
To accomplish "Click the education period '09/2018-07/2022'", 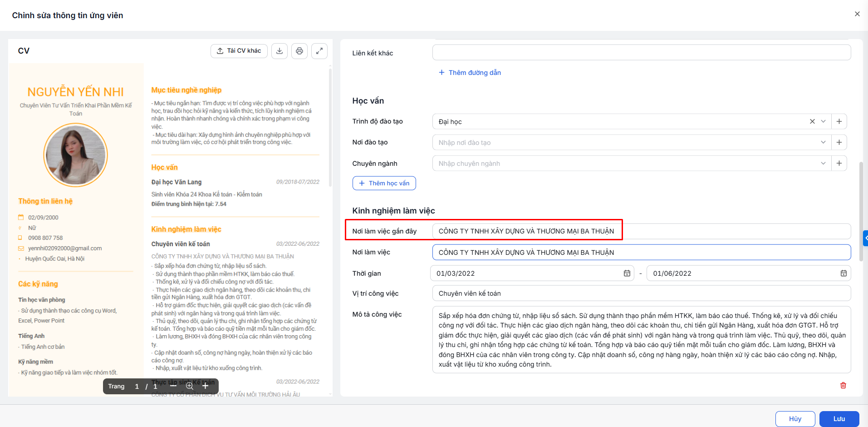I will pos(298,182).
